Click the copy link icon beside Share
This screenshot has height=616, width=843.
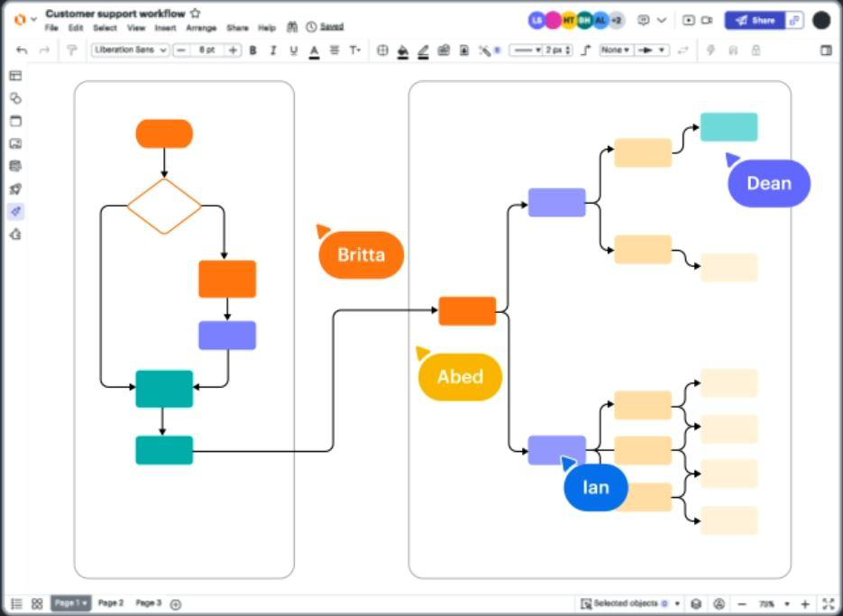pos(794,21)
